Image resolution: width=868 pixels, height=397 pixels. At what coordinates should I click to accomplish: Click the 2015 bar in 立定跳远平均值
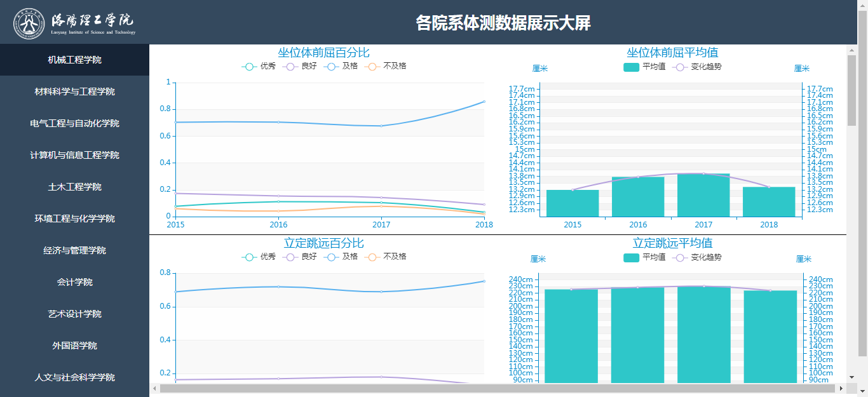[x=571, y=336]
